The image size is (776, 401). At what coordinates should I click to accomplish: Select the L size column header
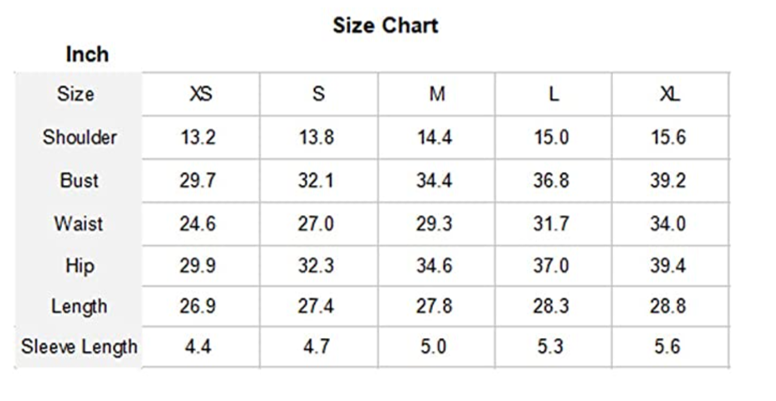[553, 95]
